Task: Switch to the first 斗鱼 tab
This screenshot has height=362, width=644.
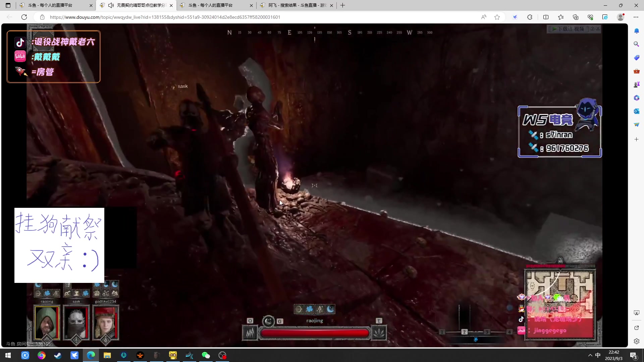Action: click(x=56, y=5)
